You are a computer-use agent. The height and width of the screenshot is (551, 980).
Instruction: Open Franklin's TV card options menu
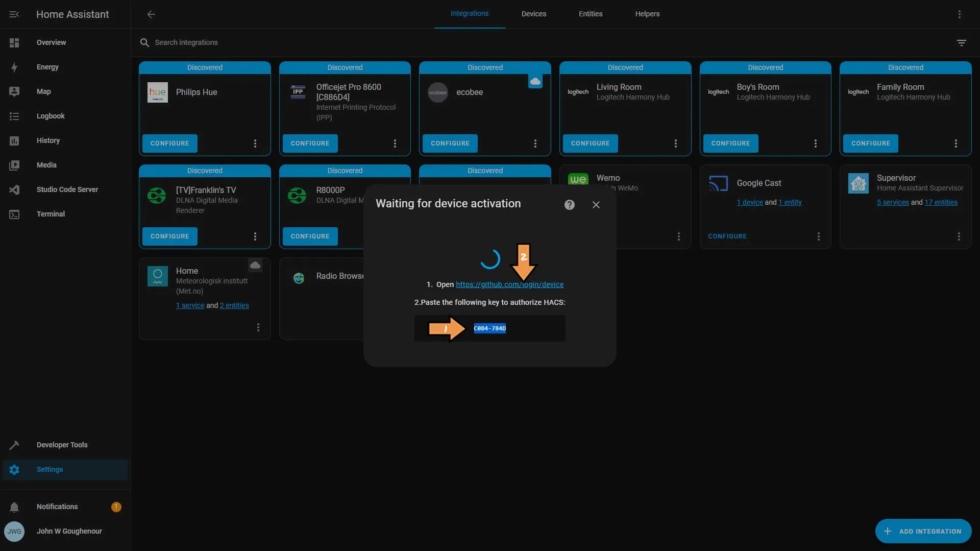click(x=255, y=236)
